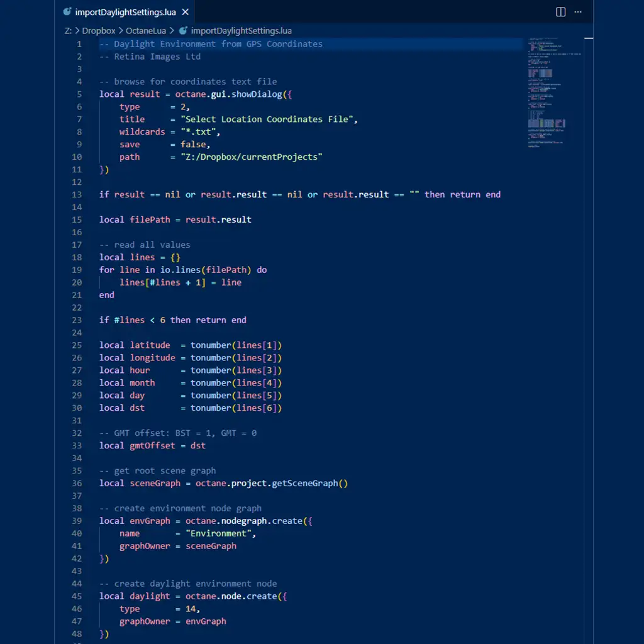Open the editor More Actions menu

tap(578, 12)
